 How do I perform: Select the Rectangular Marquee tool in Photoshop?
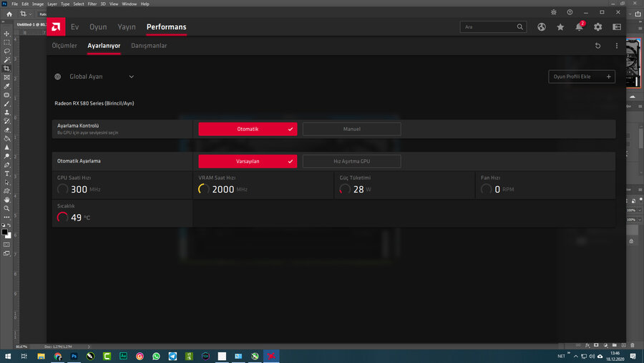point(6,42)
